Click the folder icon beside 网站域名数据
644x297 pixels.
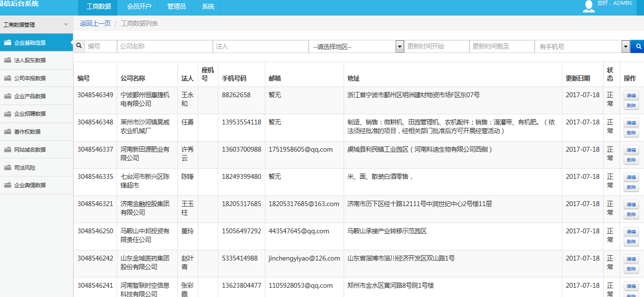pos(7,149)
